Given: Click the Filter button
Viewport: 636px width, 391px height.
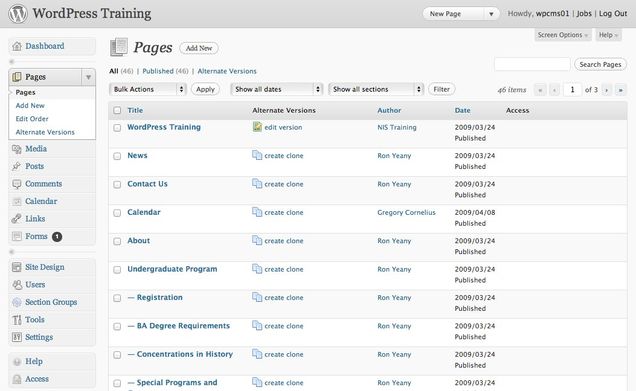Looking at the screenshot, I should coord(442,89).
